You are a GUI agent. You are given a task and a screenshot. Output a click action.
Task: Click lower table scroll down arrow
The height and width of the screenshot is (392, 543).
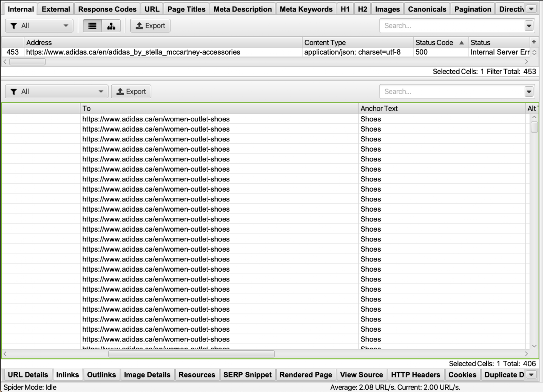(x=534, y=346)
